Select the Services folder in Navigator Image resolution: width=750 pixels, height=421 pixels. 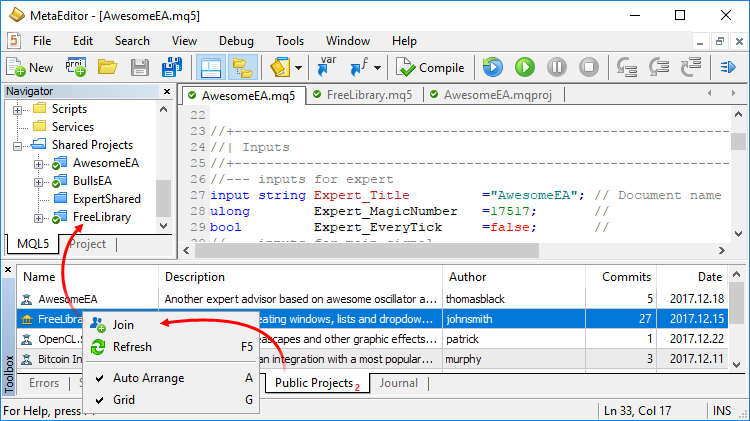(x=73, y=127)
